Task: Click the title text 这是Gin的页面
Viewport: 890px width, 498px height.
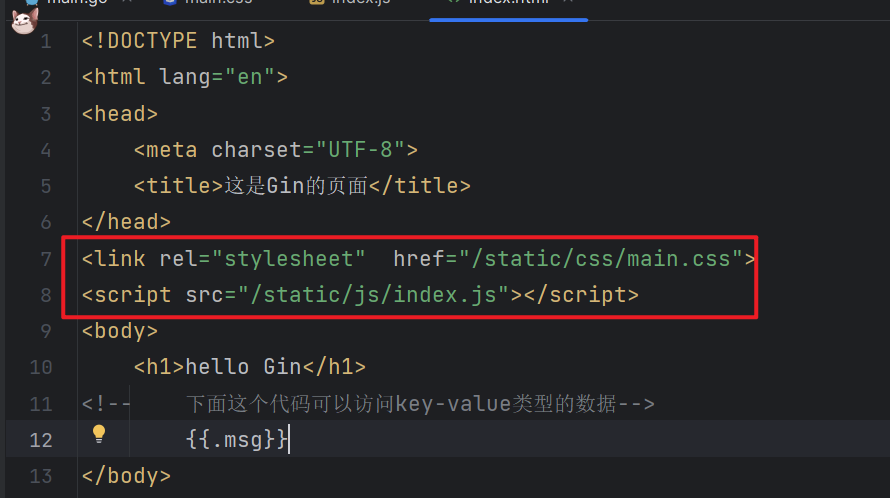Action: 296,186
